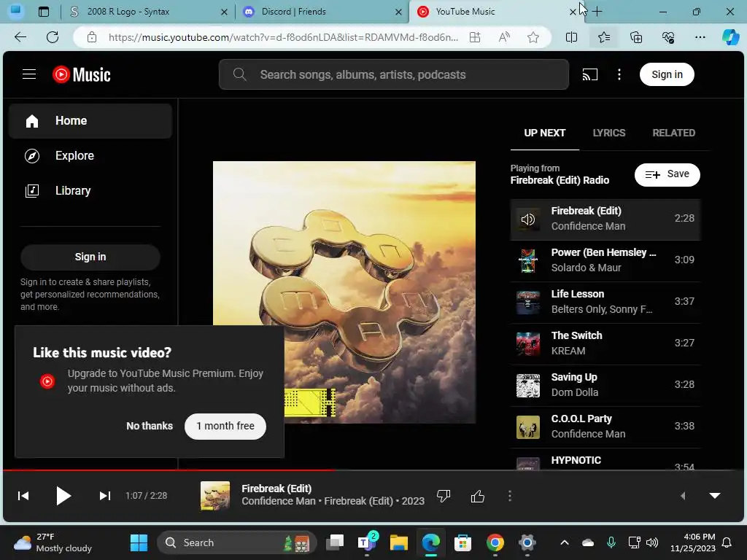Screen dimensions: 747x560
Task: Click the Cast to device icon
Action: [589, 74]
